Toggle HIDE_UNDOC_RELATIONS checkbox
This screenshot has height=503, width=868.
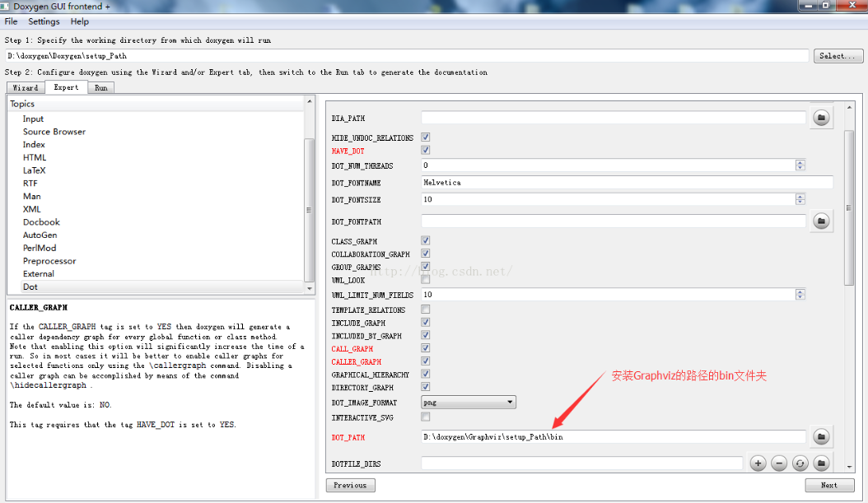pos(425,137)
